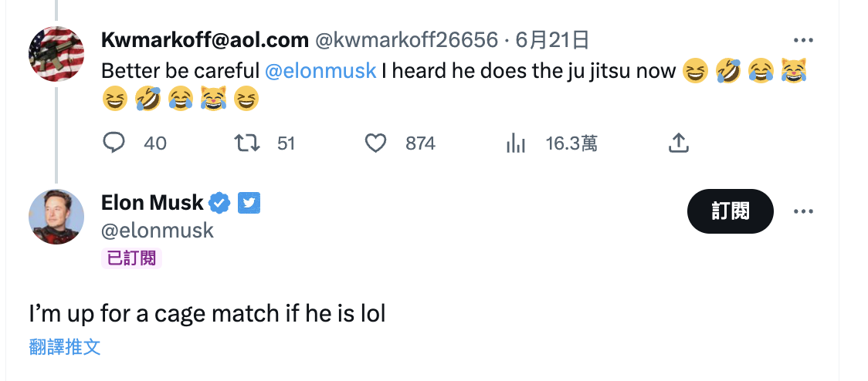868x381 pixels.
Task: Open view analytics bar chart icon
Action: [x=515, y=143]
